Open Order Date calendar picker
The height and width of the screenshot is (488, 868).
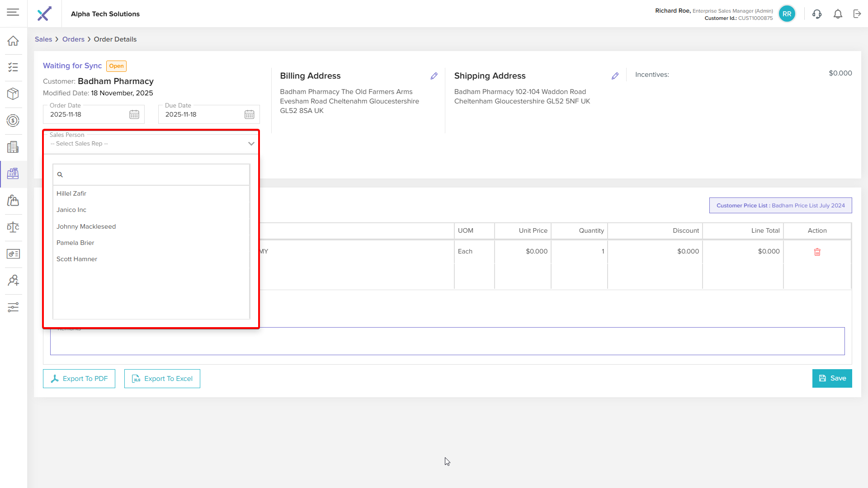coord(134,115)
